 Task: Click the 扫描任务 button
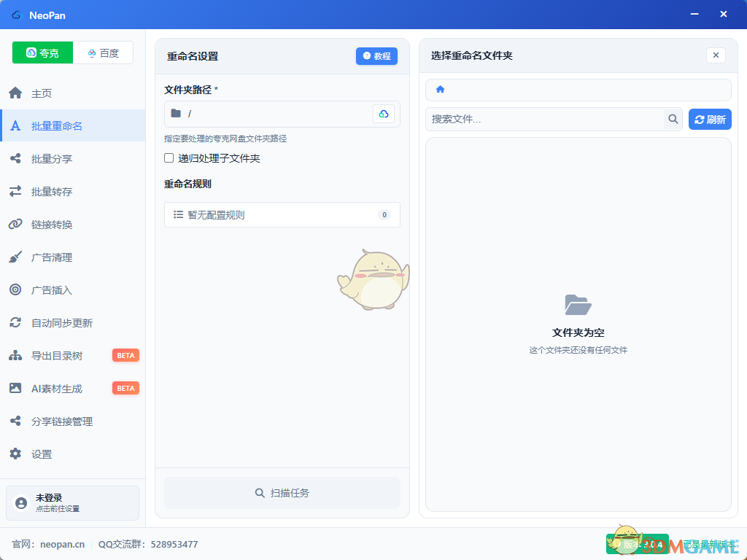pyautogui.click(x=282, y=493)
